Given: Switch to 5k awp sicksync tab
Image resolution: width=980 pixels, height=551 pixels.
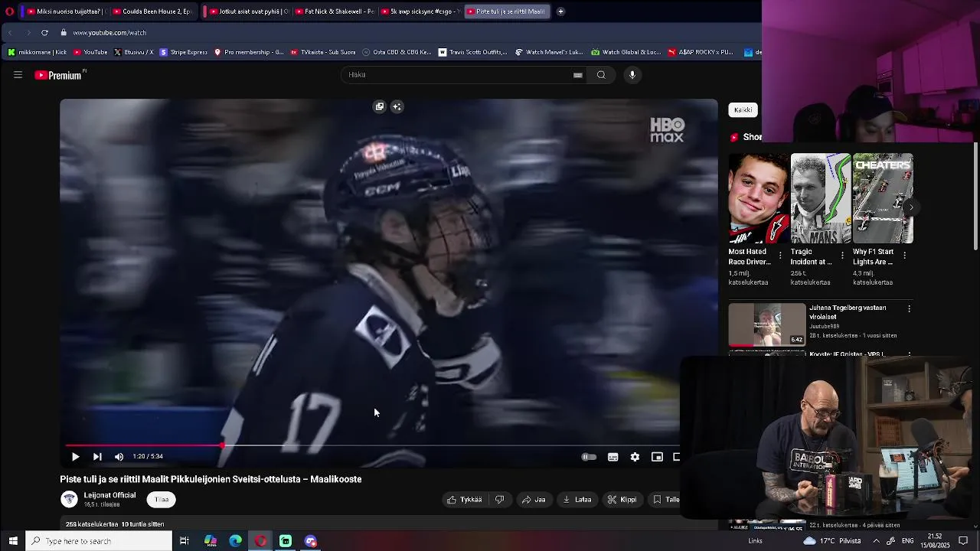Looking at the screenshot, I should pyautogui.click(x=420, y=11).
